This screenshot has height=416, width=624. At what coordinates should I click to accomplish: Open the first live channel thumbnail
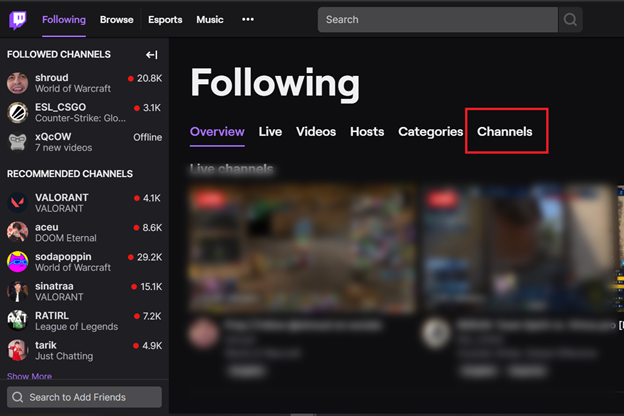pyautogui.click(x=303, y=248)
